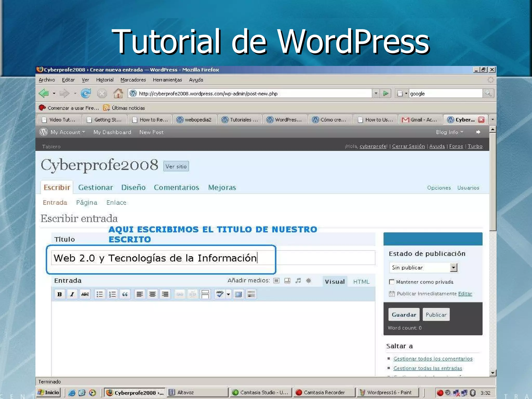The width and height of the screenshot is (532, 399).
Task: Click the green Go arrow button
Action: click(x=386, y=93)
